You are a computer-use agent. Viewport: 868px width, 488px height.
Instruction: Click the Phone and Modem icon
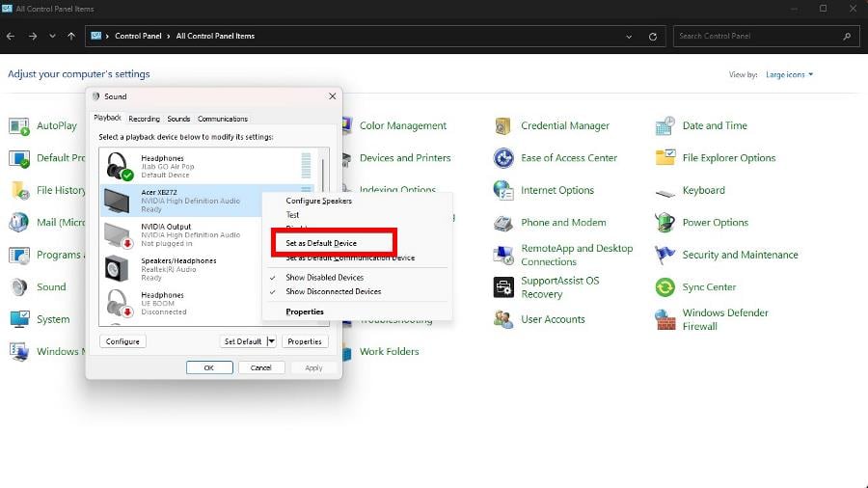[503, 223]
